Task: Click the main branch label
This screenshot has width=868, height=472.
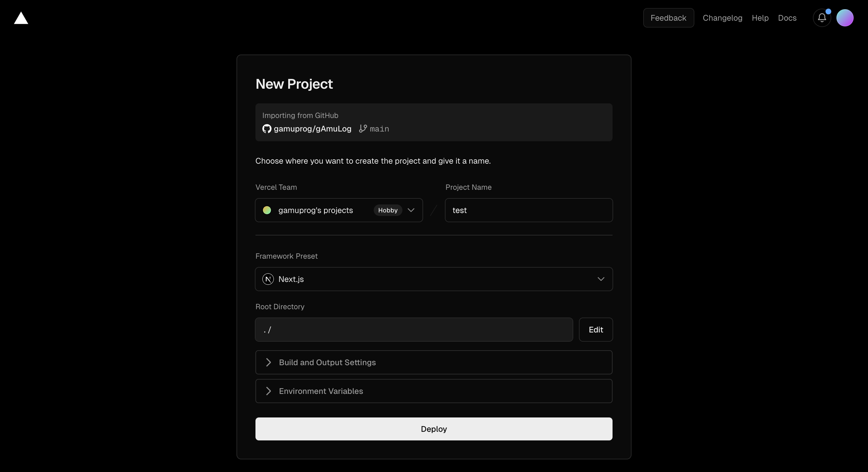Action: point(379,129)
